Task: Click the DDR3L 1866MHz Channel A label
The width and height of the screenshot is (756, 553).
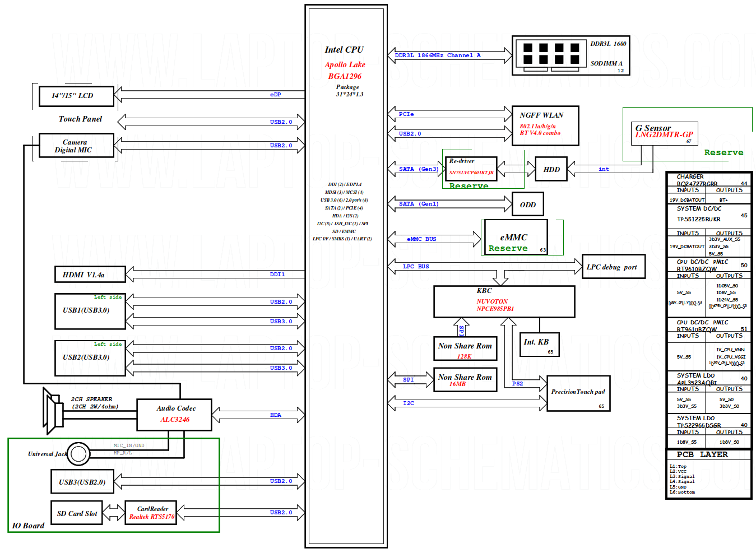Action: coord(438,55)
